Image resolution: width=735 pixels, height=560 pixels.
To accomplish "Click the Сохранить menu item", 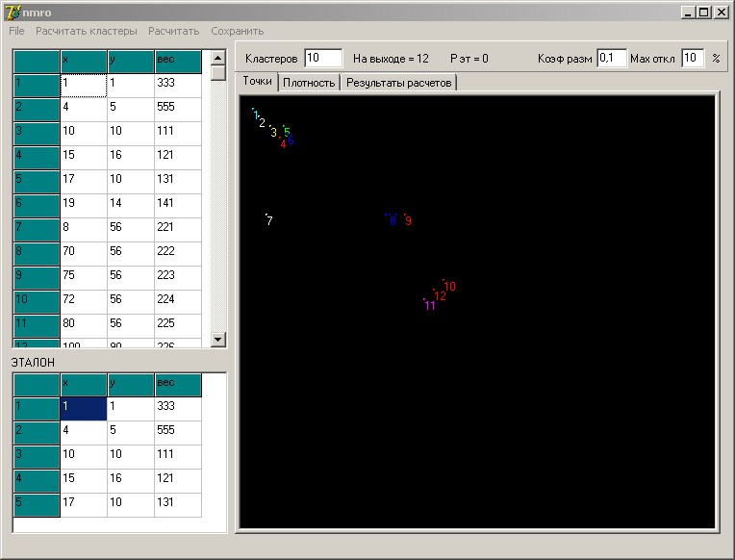I will click(x=238, y=31).
